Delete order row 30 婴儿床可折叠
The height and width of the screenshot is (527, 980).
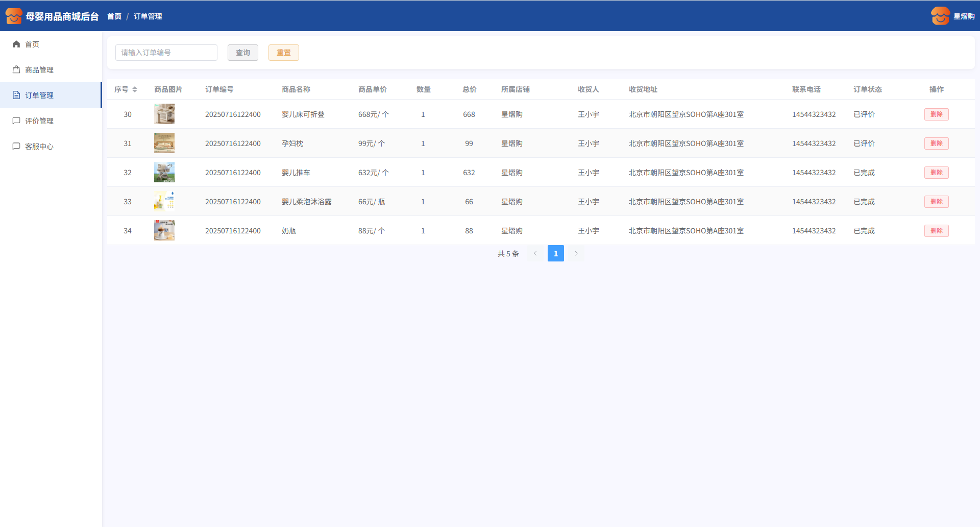936,114
